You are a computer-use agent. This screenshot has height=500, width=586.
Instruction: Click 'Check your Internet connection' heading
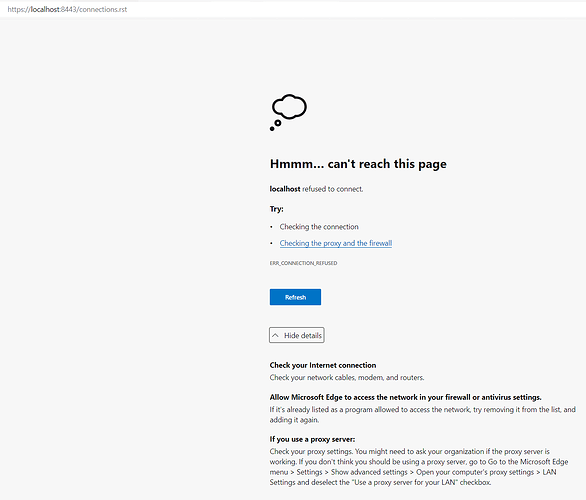pos(323,365)
